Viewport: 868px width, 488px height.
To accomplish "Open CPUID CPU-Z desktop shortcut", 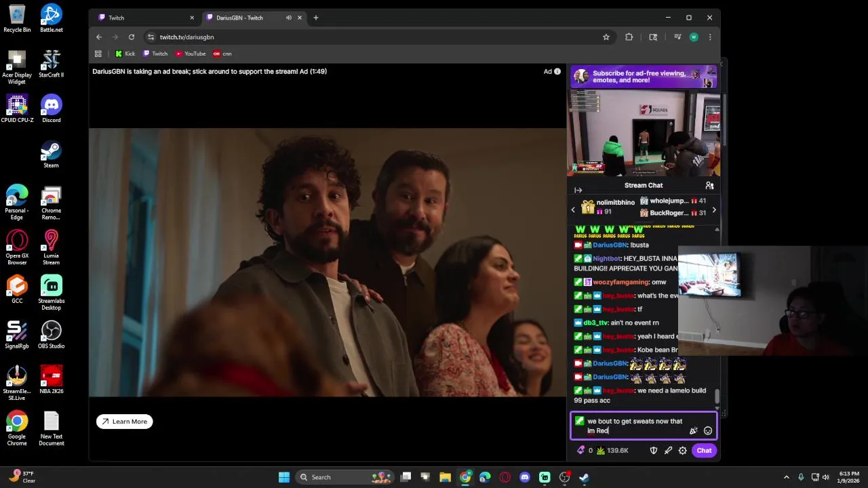I will [17, 109].
